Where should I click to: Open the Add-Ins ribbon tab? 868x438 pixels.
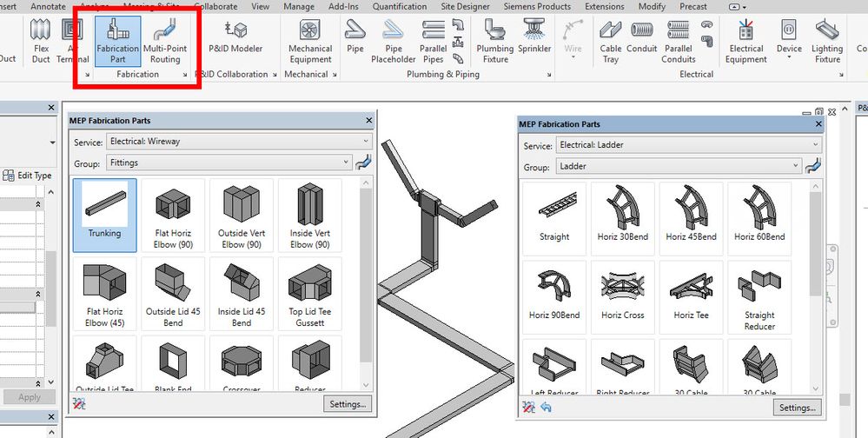click(x=343, y=7)
